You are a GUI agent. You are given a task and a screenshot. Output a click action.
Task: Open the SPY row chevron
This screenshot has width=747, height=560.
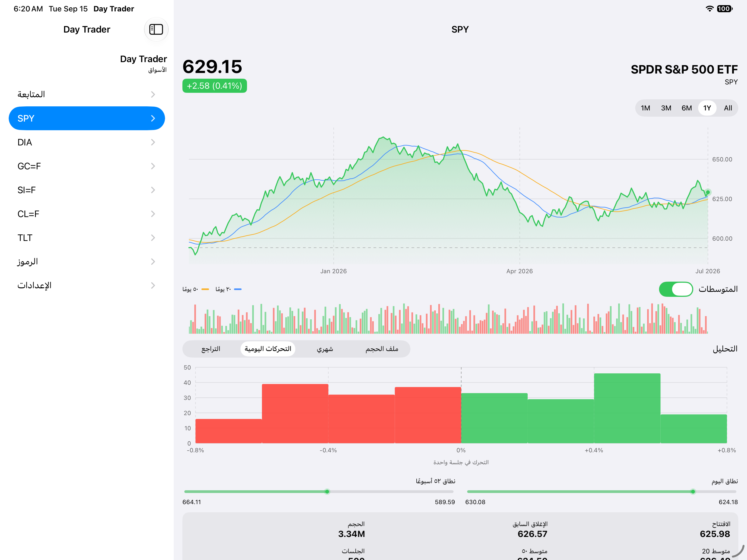[x=153, y=119]
